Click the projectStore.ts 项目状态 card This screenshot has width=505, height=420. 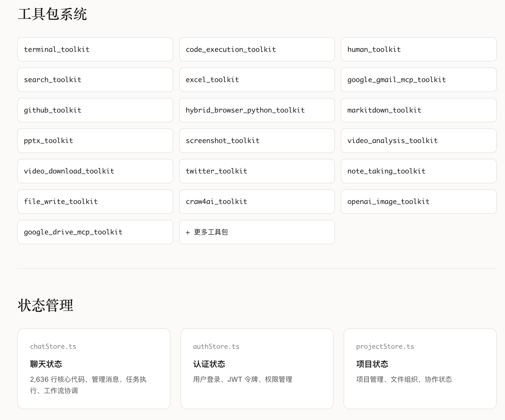[420, 369]
